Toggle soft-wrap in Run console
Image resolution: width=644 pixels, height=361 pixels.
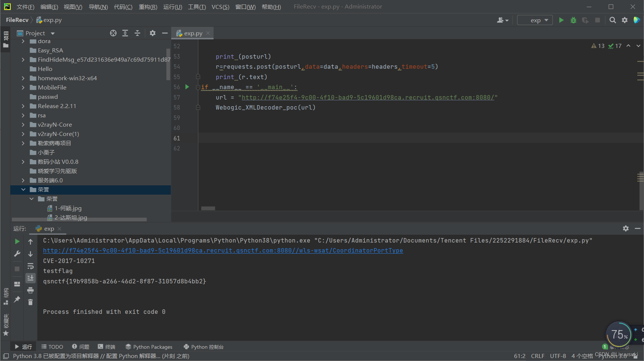(x=30, y=266)
